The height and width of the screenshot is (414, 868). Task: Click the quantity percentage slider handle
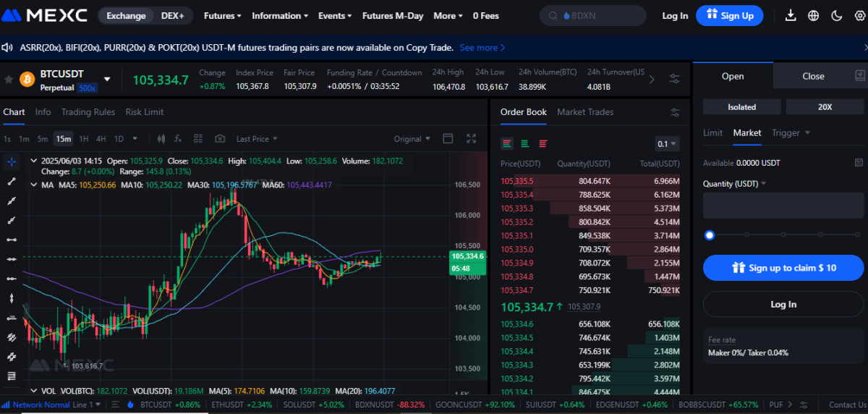710,235
